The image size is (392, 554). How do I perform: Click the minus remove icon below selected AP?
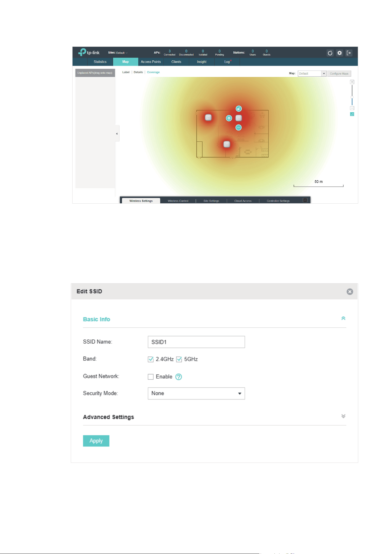(x=239, y=128)
